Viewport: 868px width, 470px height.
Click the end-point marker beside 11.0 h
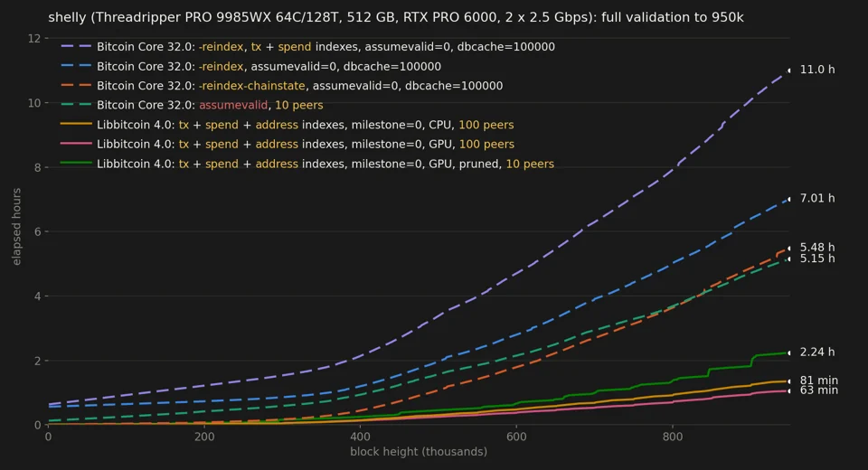(789, 70)
